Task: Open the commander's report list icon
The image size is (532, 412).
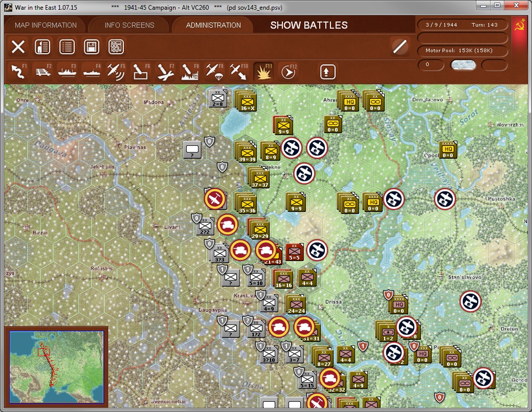Action: click(67, 47)
